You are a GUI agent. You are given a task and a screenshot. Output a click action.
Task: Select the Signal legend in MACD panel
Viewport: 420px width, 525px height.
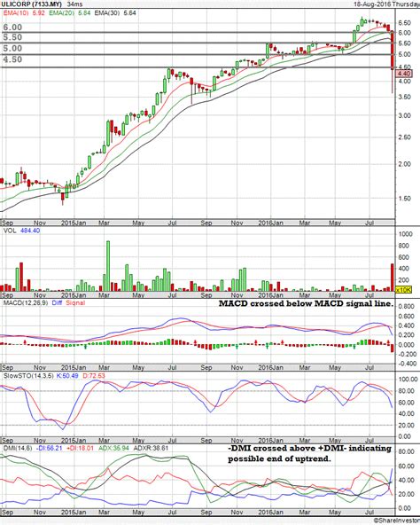point(75,303)
